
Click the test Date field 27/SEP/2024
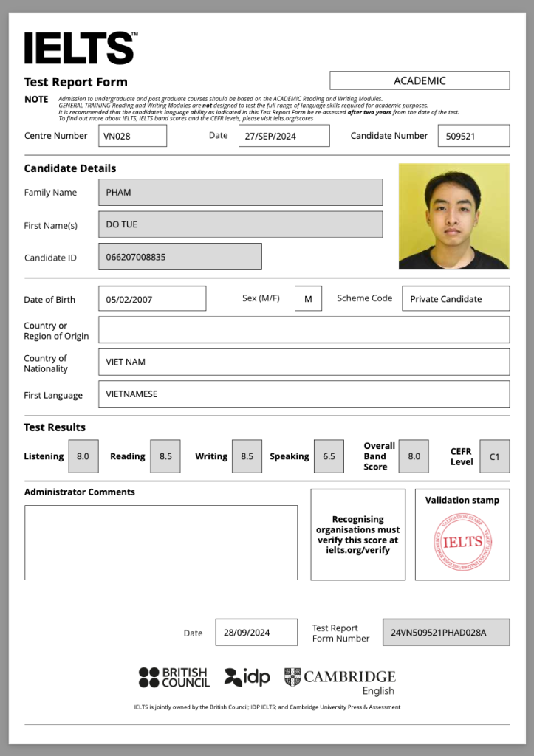click(x=284, y=136)
